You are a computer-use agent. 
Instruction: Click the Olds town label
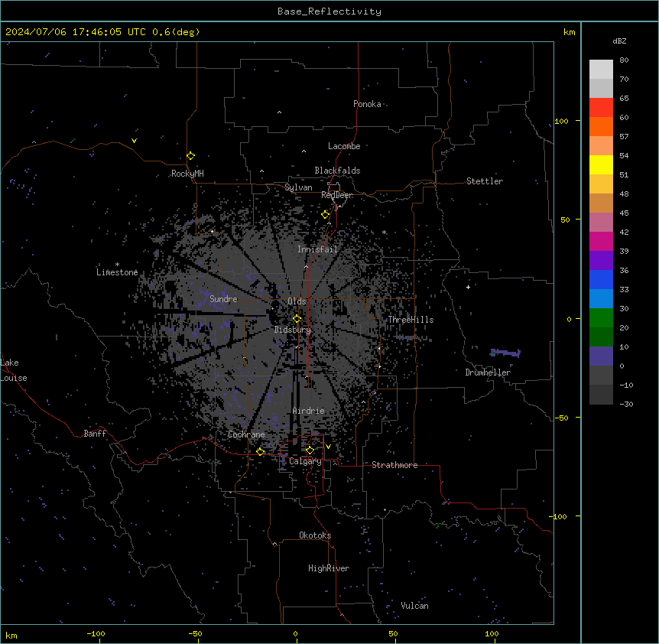tap(297, 301)
